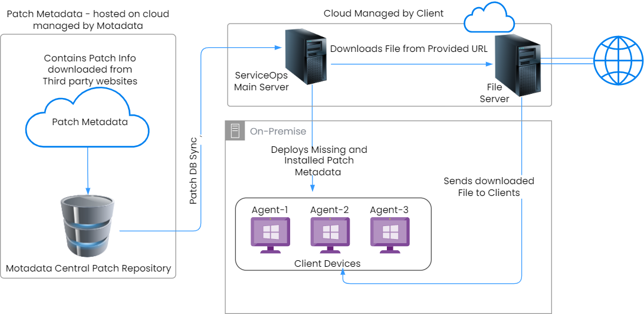This screenshot has width=644, height=314.
Task: Select 'Cloud Managed by Client' heading
Action: click(383, 13)
